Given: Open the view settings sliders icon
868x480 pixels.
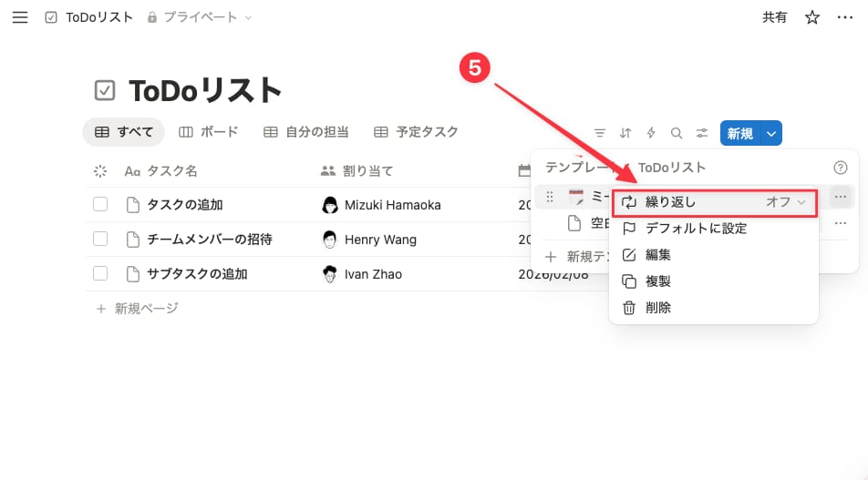Looking at the screenshot, I should 701,133.
